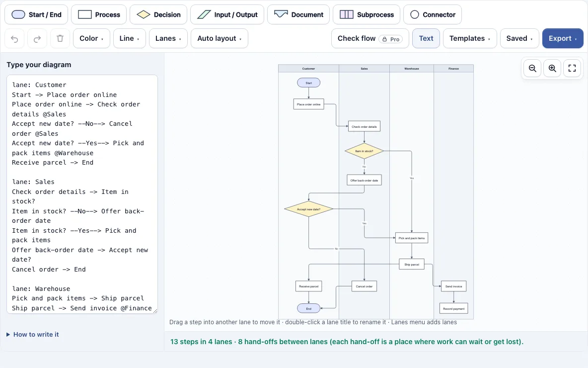Add a Subprocess shape

point(367,14)
